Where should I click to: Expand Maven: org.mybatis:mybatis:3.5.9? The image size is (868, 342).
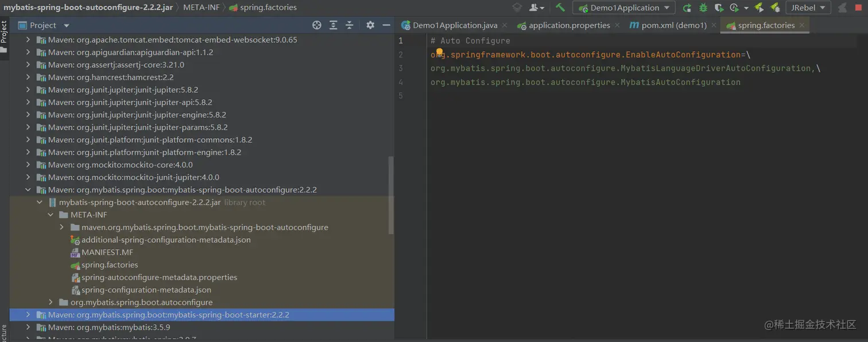28,327
